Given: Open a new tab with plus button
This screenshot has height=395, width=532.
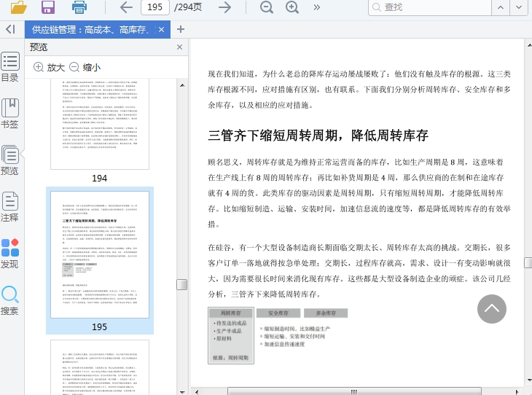Looking at the screenshot, I should (x=181, y=30).
